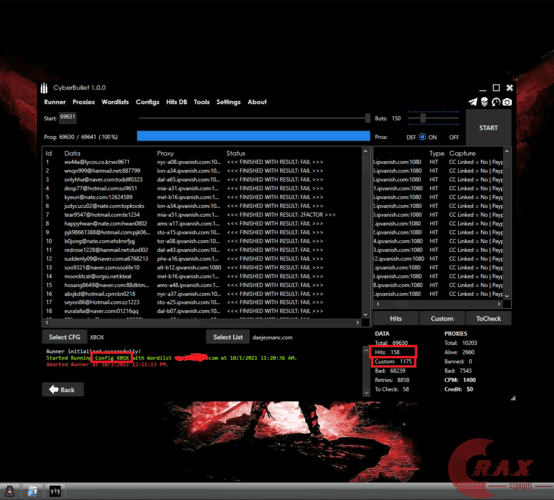Viewport: 554px width, 500px height.
Task: Open the Hits DB menu
Action: [177, 102]
